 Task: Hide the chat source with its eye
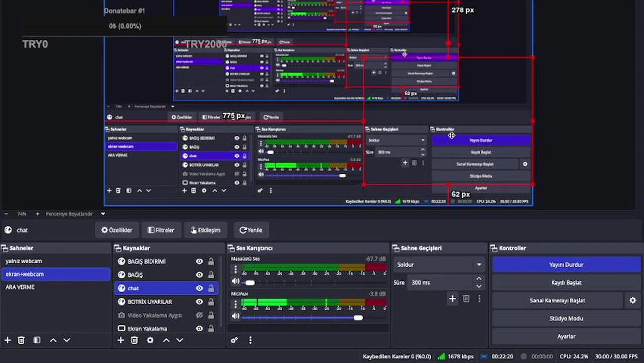point(200,288)
